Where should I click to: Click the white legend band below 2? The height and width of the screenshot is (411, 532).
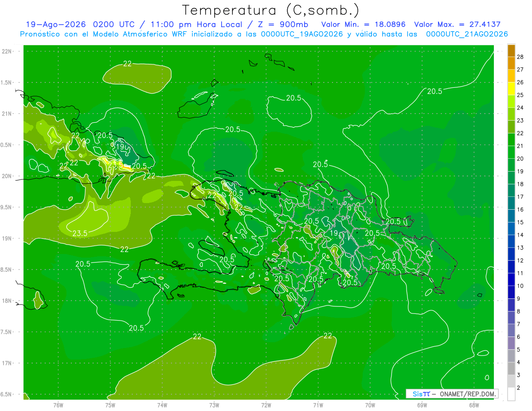tap(511, 394)
